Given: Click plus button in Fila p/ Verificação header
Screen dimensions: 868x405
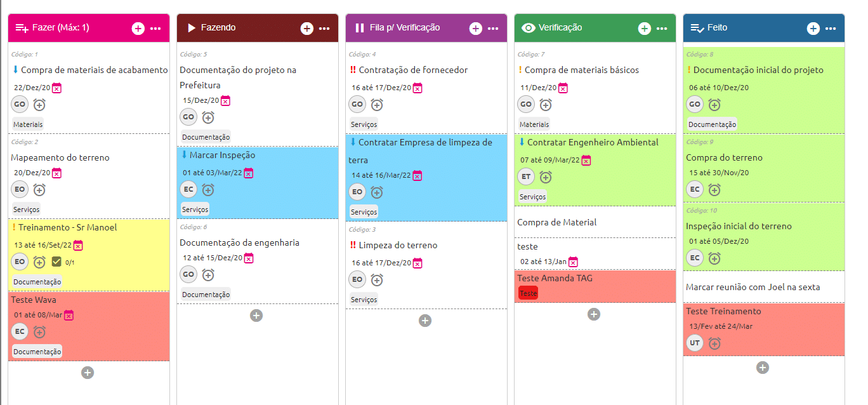Looking at the screenshot, I should click(476, 28).
